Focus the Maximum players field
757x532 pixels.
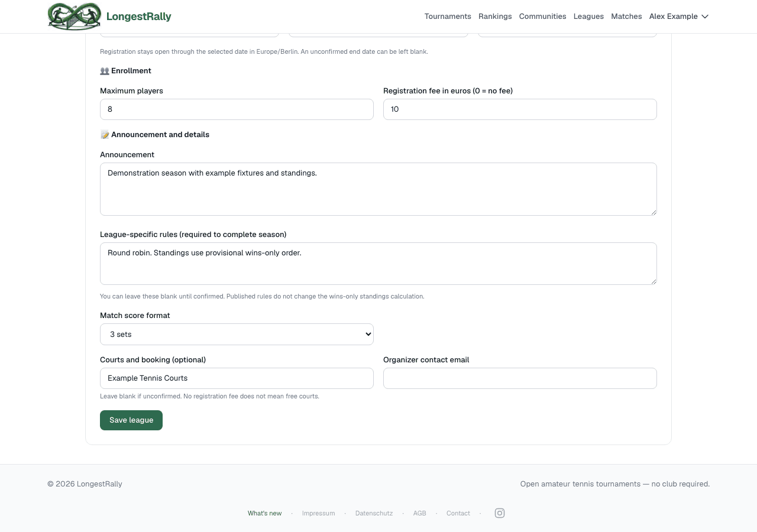coord(237,109)
